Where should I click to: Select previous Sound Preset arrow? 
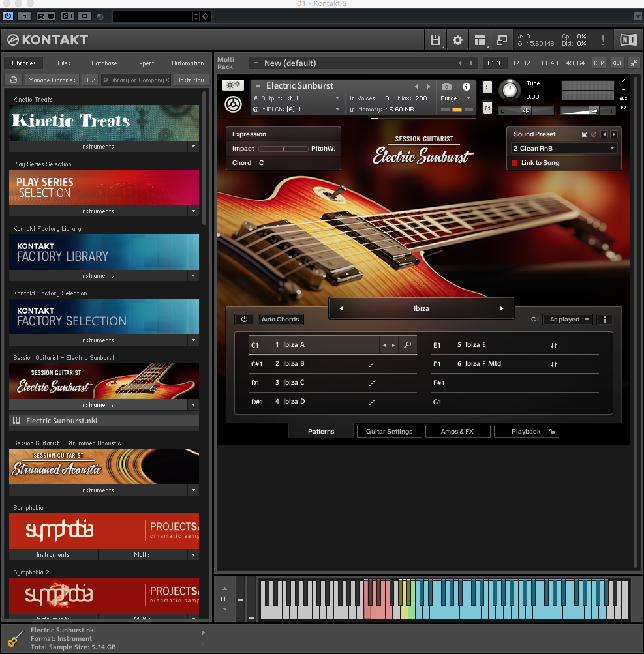coord(604,134)
